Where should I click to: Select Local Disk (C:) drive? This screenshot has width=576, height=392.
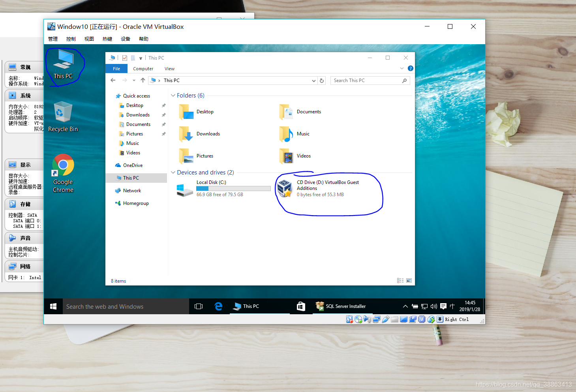[223, 189]
